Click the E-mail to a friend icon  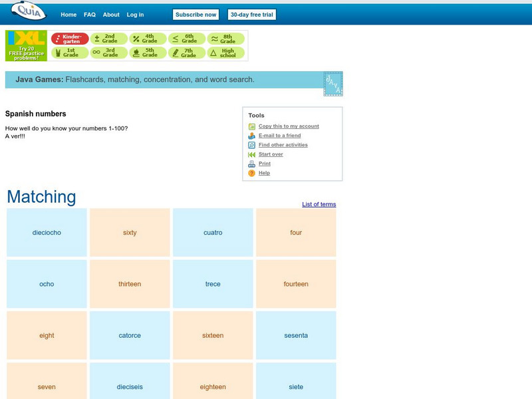click(251, 135)
